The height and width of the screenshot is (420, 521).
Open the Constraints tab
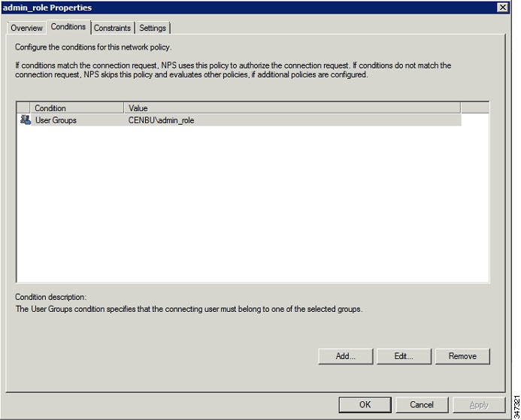[x=112, y=28]
